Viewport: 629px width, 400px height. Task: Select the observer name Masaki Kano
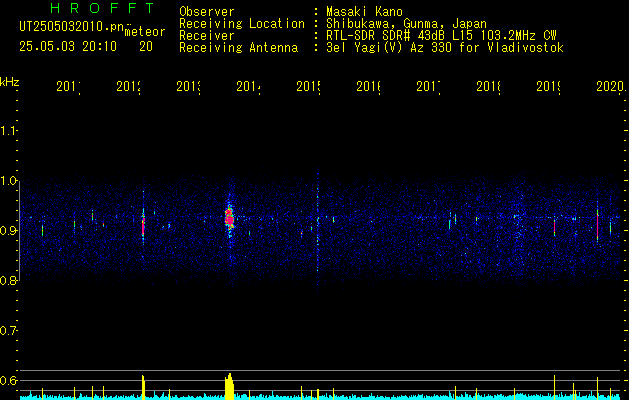coord(364,12)
